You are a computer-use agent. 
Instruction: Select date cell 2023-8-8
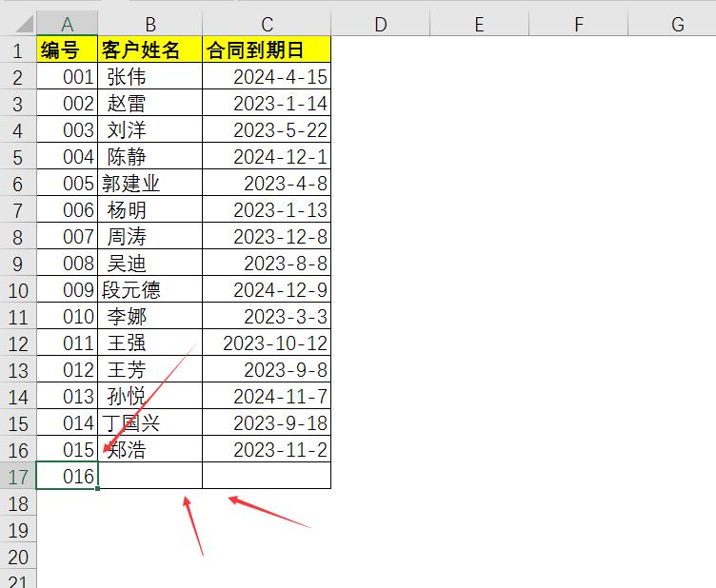[267, 263]
